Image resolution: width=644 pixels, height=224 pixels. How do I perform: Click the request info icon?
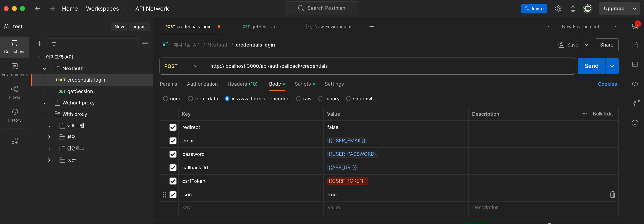tap(635, 123)
